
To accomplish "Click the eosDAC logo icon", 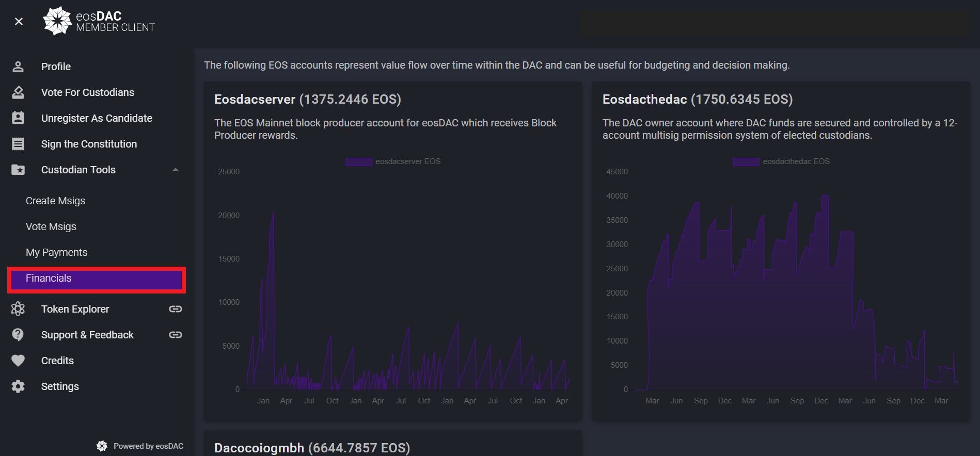I will click(x=57, y=21).
